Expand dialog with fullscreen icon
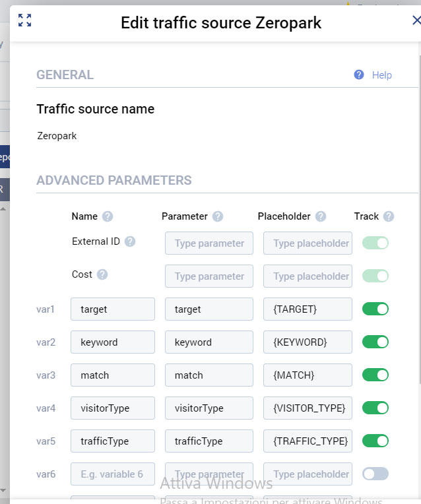Image resolution: width=421 pixels, height=504 pixels. point(24,20)
